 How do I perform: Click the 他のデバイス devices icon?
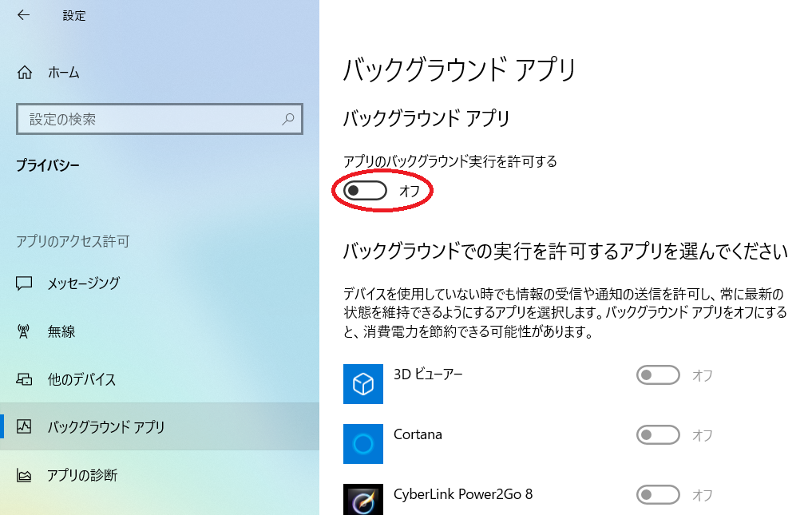tap(24, 379)
